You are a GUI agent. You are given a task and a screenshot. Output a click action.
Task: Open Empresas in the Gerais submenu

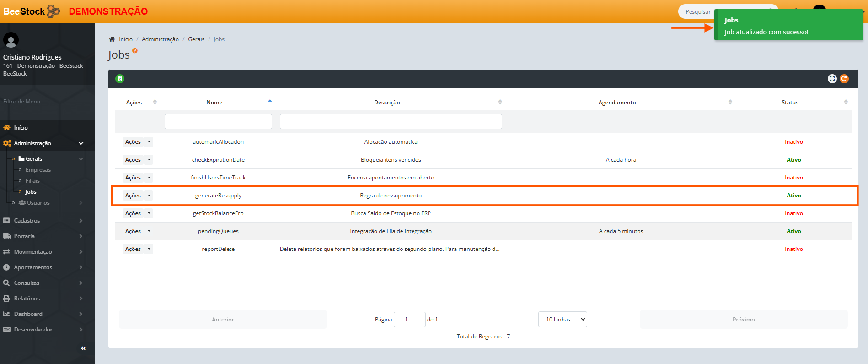(x=38, y=170)
